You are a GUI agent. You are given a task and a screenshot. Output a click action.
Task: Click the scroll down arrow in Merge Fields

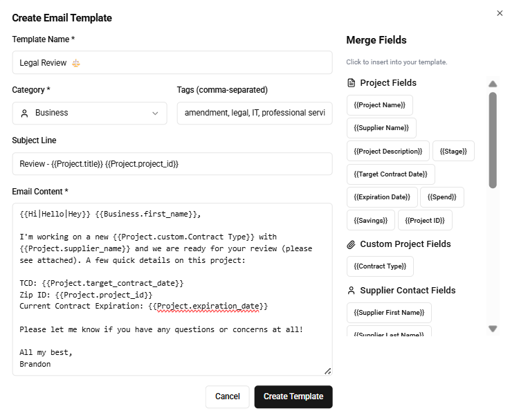click(x=493, y=329)
